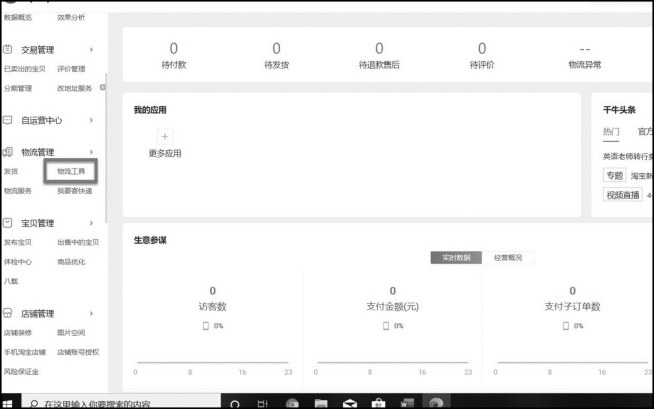
Task: Open 评价管理 in the sidebar
Action: point(71,69)
